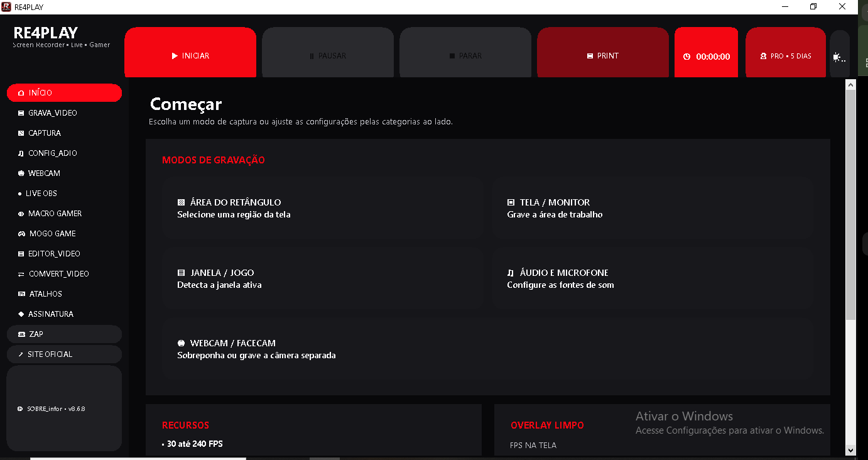The image size is (868, 460).
Task: Open the ATALHOS shortcuts section
Action: click(64, 294)
